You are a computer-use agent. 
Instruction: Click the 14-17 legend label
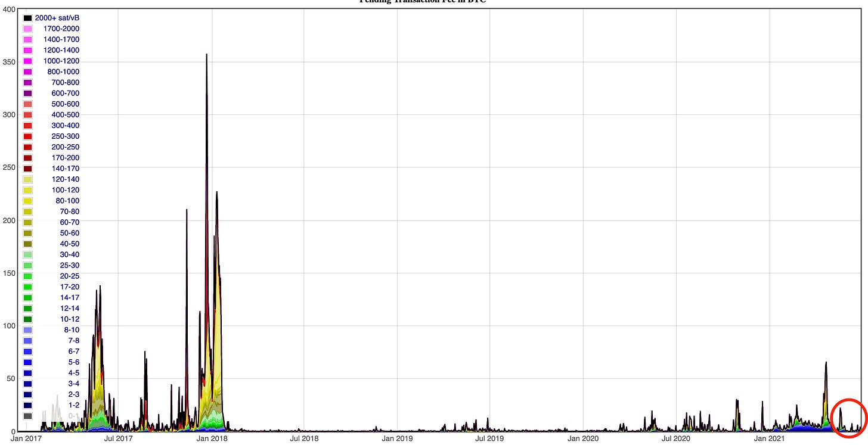pyautogui.click(x=70, y=297)
